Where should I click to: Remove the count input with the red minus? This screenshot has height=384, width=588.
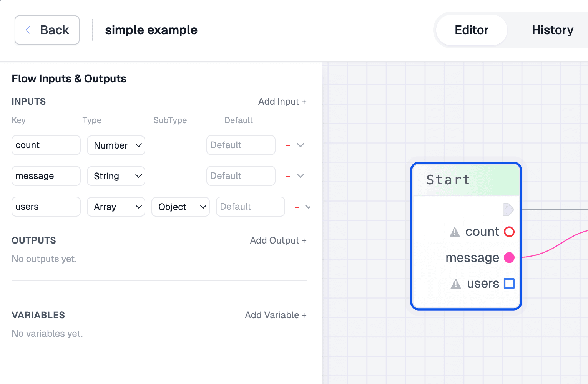coord(287,145)
